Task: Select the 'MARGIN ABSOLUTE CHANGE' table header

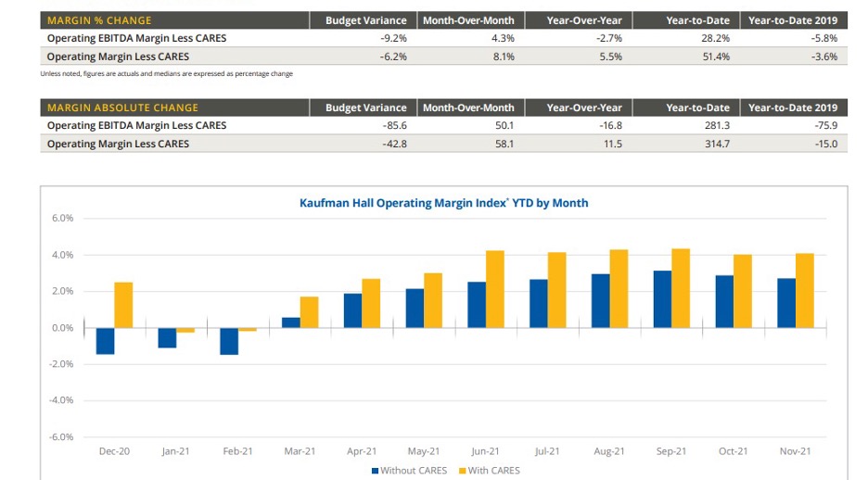Action: click(x=174, y=107)
